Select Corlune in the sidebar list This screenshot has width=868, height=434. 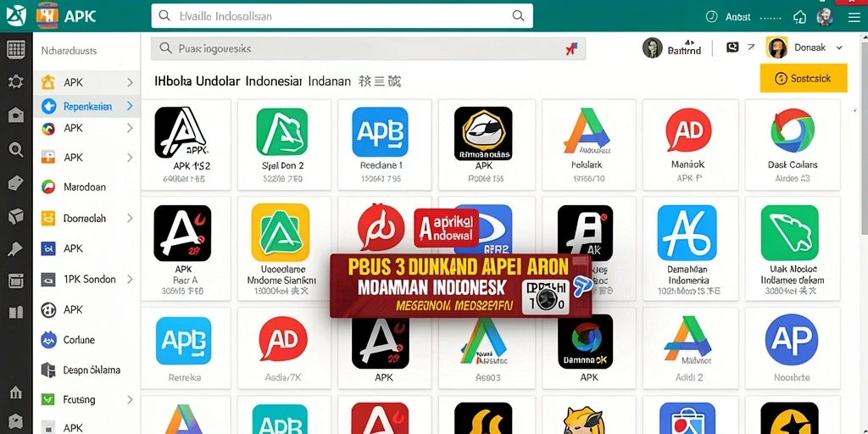pyautogui.click(x=79, y=340)
